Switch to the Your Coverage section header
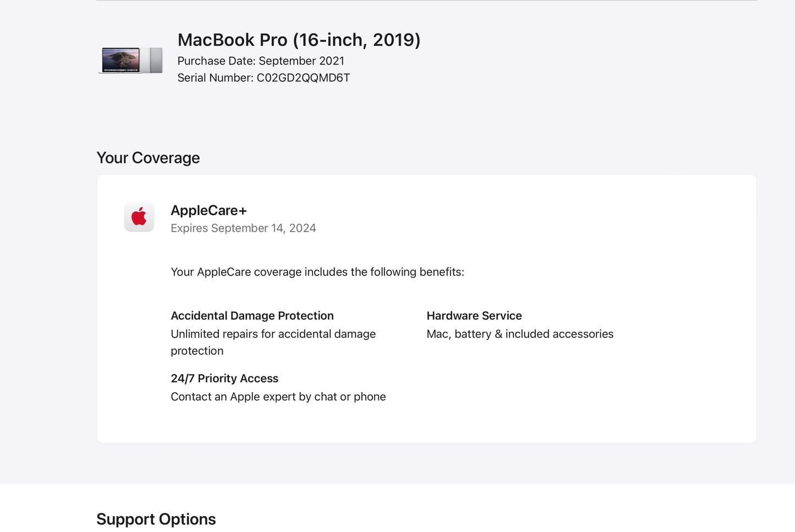Image resolution: width=795 pixels, height=532 pixels. point(148,158)
